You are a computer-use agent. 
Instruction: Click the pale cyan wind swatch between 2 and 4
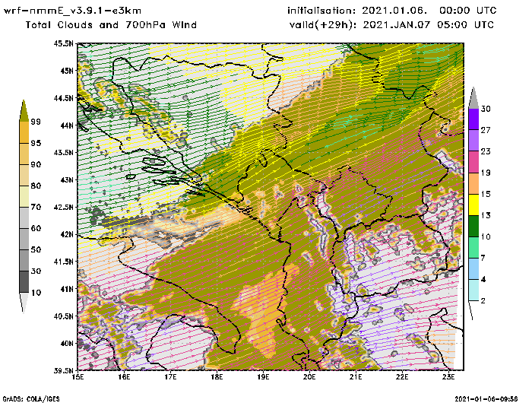(x=473, y=290)
